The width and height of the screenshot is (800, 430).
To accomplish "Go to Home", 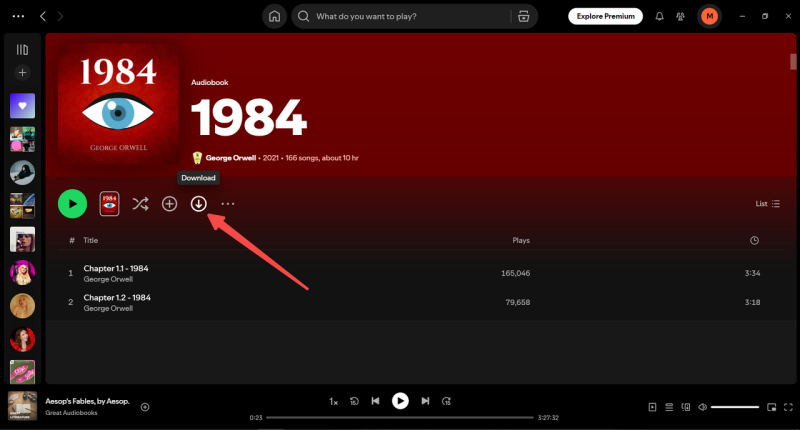I will coord(274,16).
